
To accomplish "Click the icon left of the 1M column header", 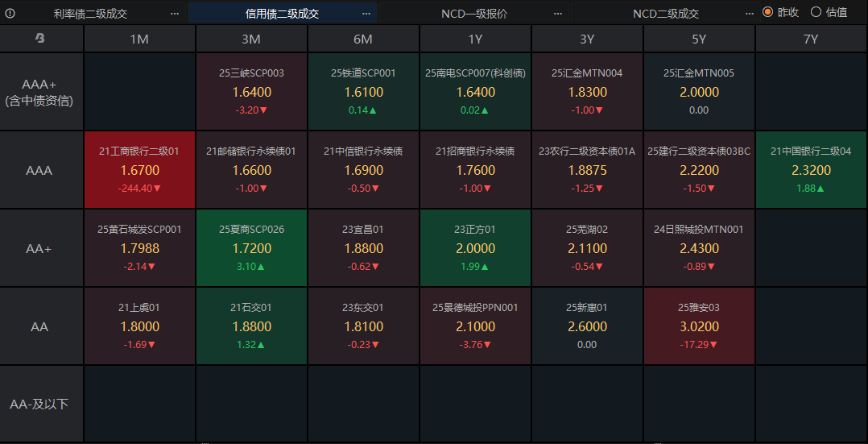I will tap(41, 38).
